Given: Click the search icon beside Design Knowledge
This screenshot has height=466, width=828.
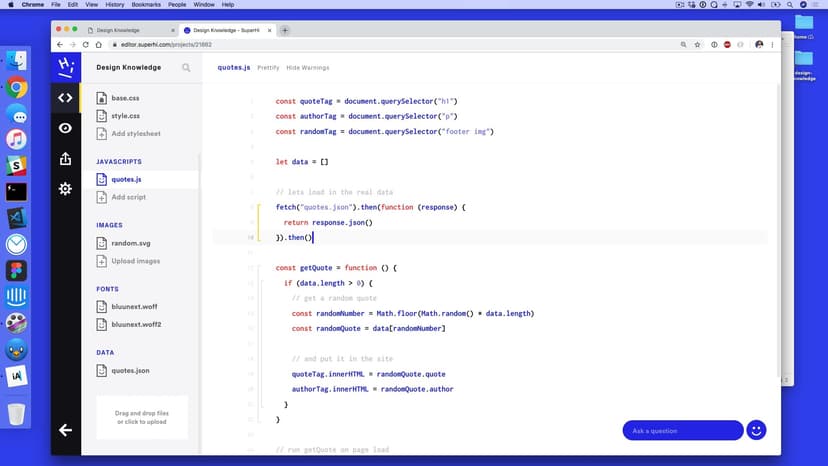Looking at the screenshot, I should coord(186,68).
